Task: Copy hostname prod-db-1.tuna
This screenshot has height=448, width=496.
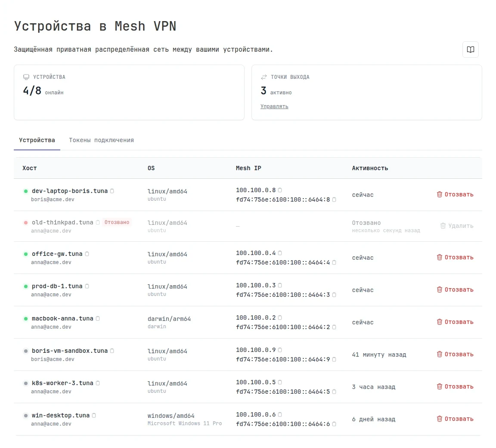Action: tap(87, 286)
